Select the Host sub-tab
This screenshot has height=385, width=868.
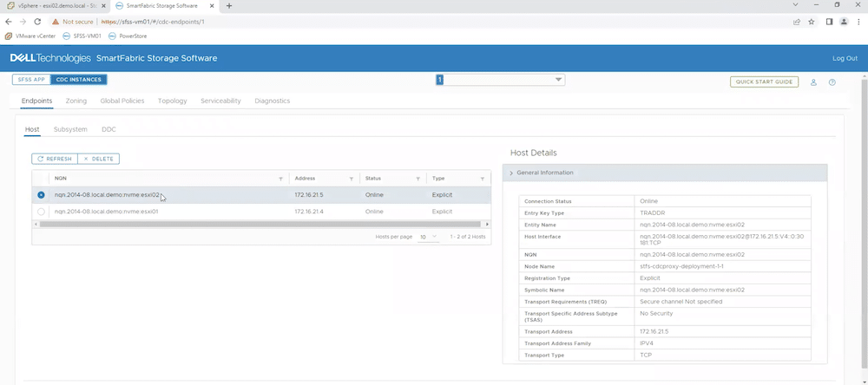coord(32,129)
